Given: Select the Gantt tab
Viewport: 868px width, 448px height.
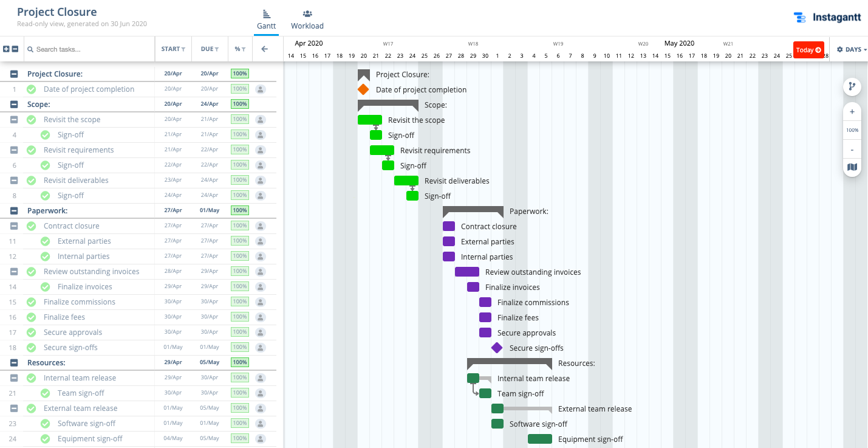Looking at the screenshot, I should 266,20.
